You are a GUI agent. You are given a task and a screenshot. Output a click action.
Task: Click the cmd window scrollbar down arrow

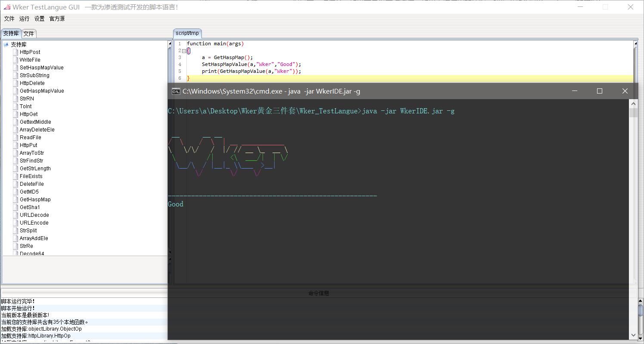[x=633, y=335]
